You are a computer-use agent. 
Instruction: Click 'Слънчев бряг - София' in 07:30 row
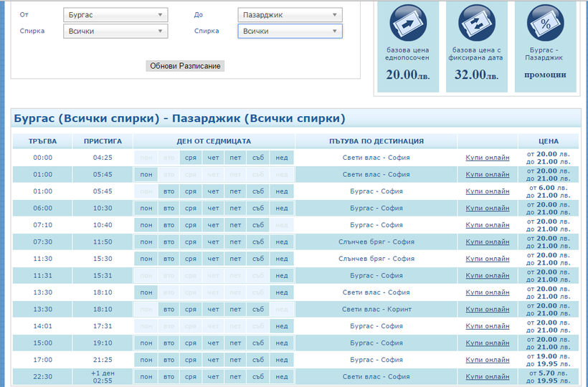click(376, 242)
